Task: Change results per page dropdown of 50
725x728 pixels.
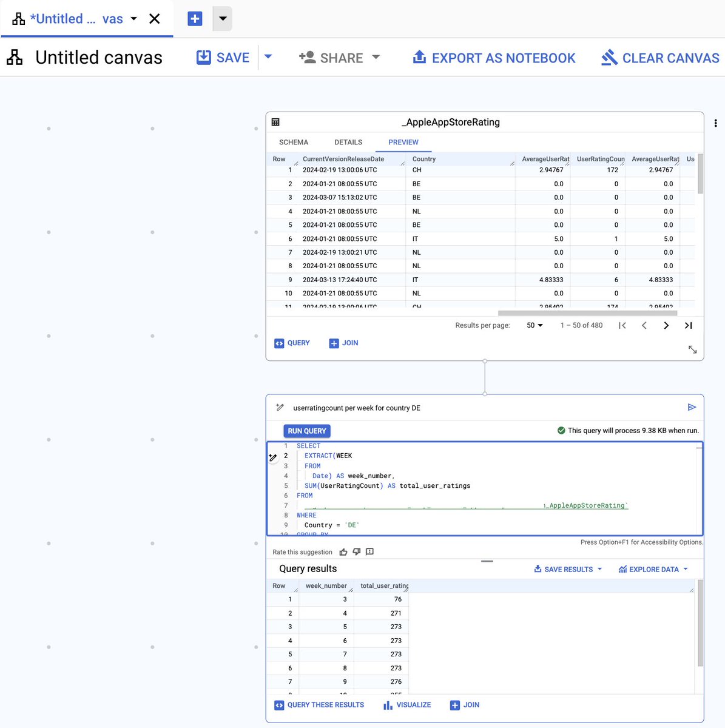Action: pos(534,325)
